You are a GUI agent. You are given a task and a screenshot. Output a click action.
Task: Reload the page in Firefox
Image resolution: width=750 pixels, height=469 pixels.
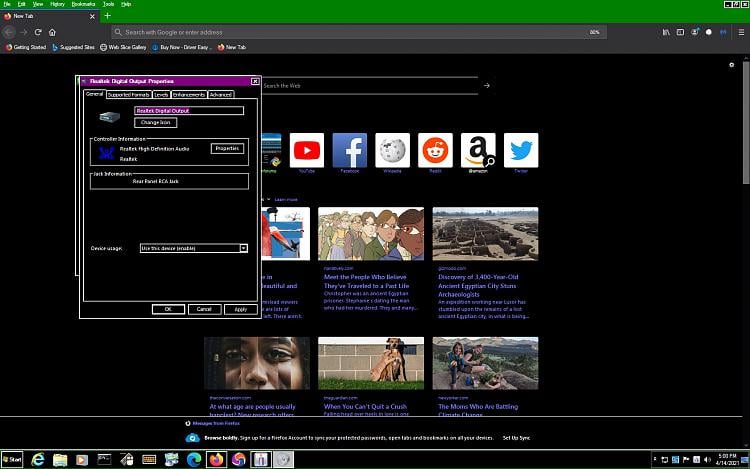[38, 32]
